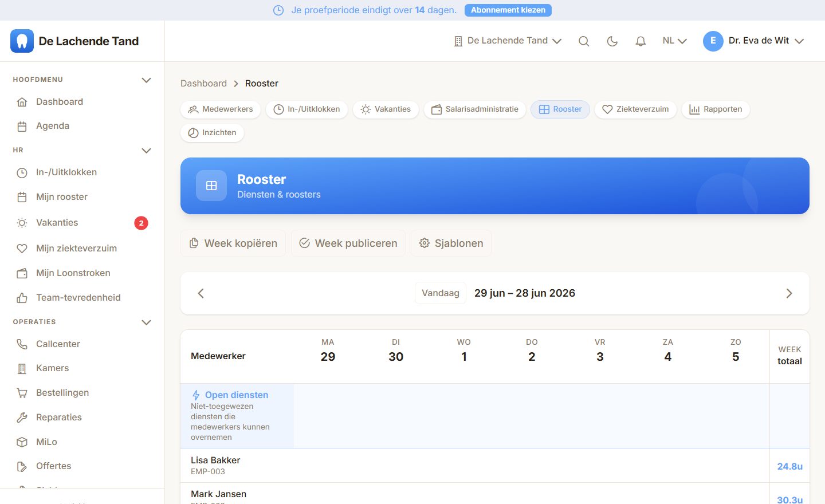Screen dimensions: 825x504
Task: Click the trial period clock icon
Action: pyautogui.click(x=278, y=10)
